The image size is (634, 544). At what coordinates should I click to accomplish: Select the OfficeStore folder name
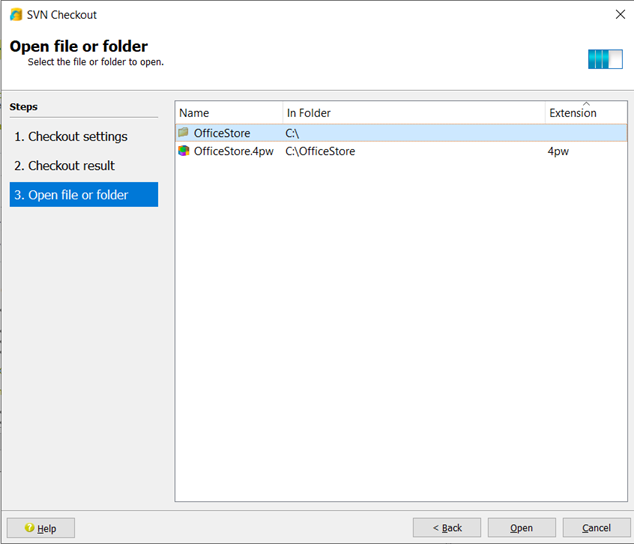(x=222, y=133)
